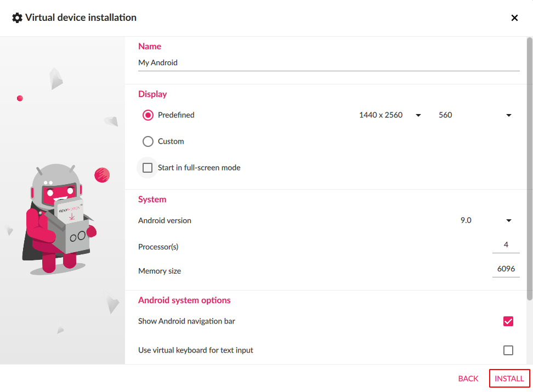Open the 560 density dropdown
The width and height of the screenshot is (533, 392).
click(475, 115)
